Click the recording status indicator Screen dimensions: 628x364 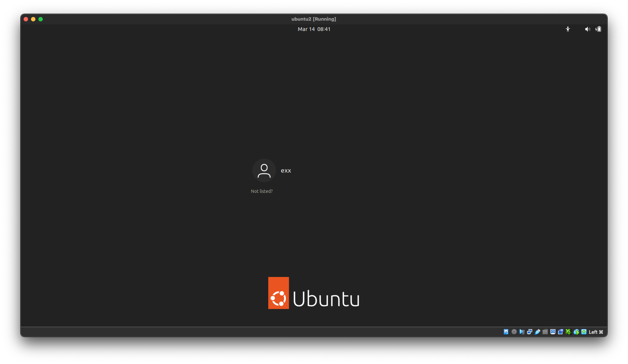(x=560, y=332)
